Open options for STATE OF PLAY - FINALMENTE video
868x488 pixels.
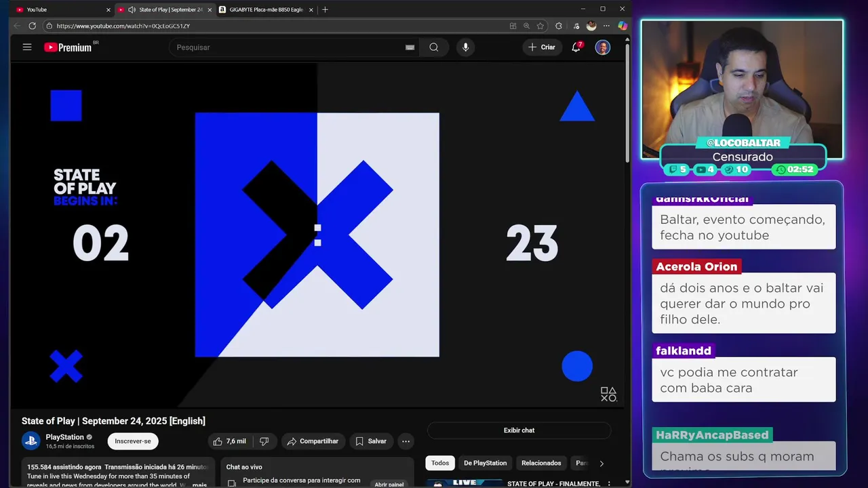click(609, 484)
